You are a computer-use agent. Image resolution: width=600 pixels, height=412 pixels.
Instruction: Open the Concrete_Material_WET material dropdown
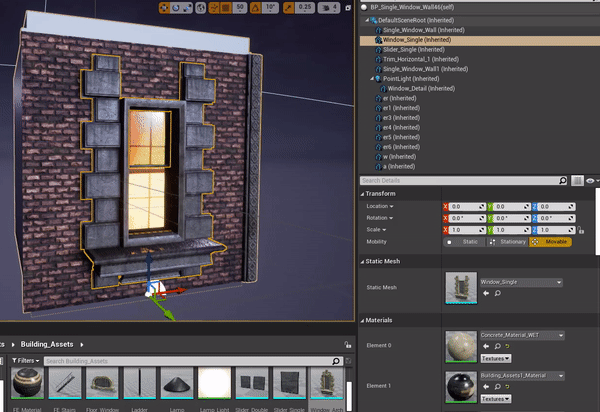pos(522,335)
